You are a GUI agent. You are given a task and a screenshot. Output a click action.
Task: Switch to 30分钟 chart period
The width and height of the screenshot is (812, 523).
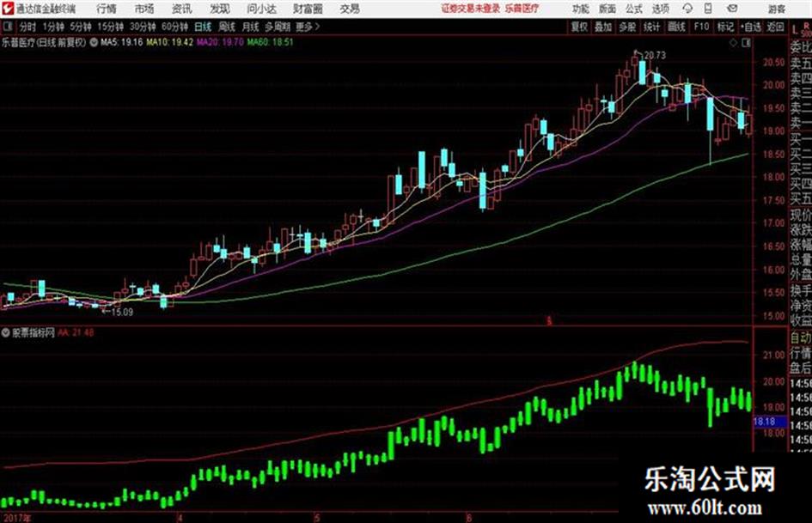click(143, 27)
